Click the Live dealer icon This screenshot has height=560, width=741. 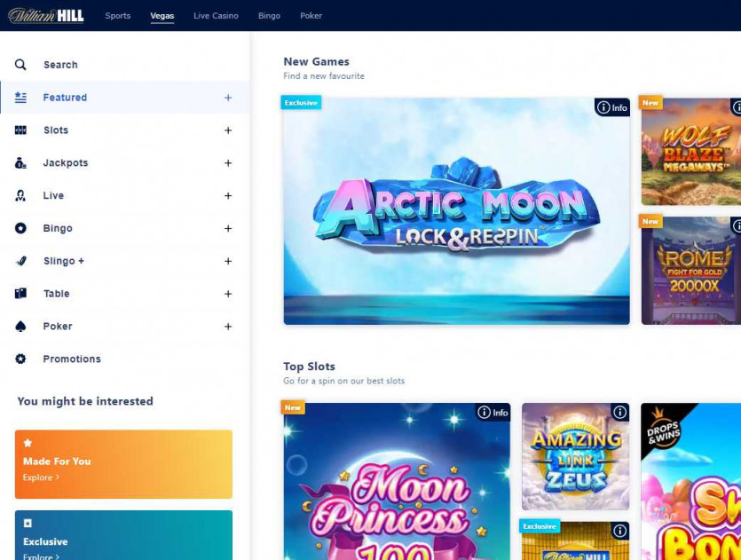click(20, 195)
